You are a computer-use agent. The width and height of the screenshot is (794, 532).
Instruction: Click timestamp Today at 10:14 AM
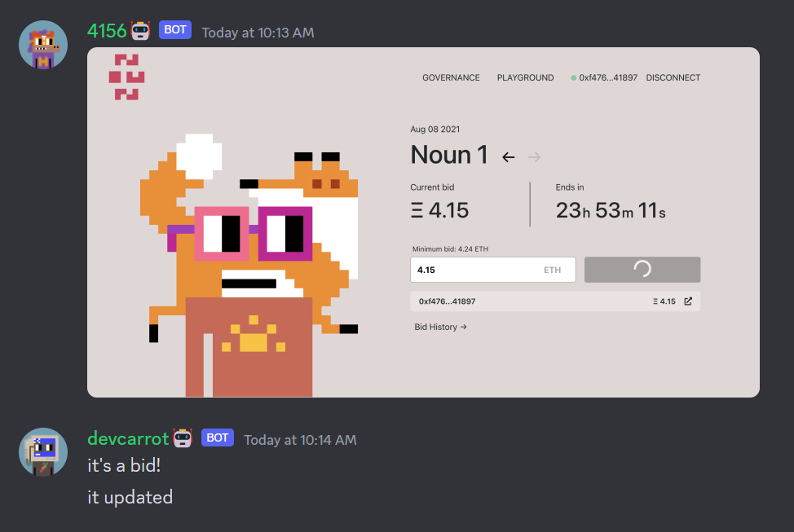point(300,441)
